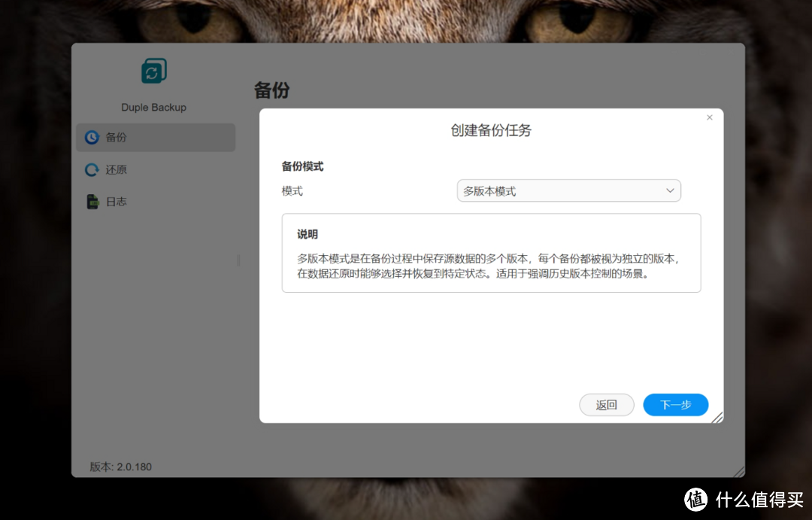
Task: Click the dialog's bottom-right resize grip
Action: click(x=717, y=416)
